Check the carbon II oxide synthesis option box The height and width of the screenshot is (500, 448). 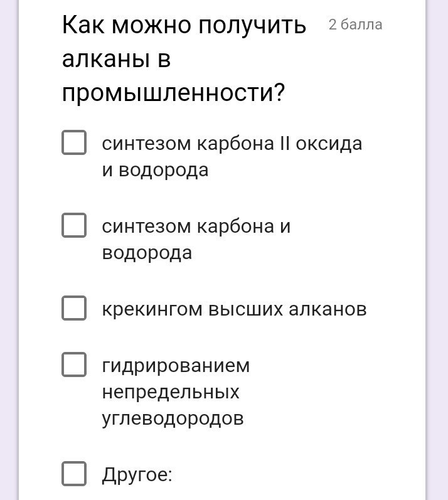point(74,142)
